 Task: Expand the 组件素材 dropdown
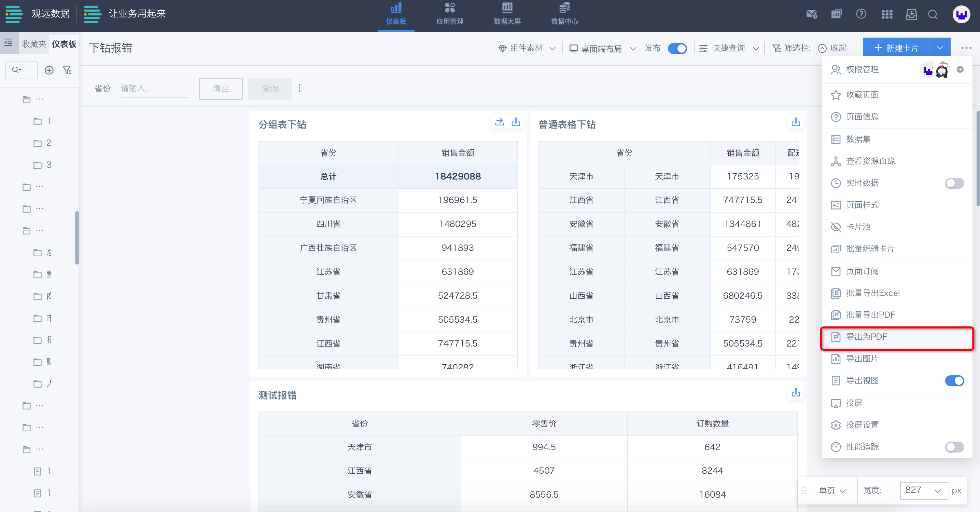tap(527, 48)
